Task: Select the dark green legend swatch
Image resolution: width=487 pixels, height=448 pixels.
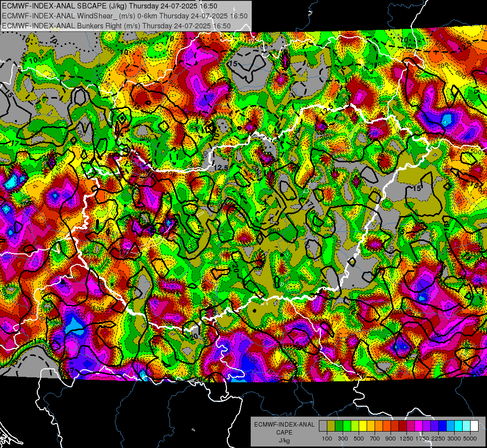Action: 339,426
